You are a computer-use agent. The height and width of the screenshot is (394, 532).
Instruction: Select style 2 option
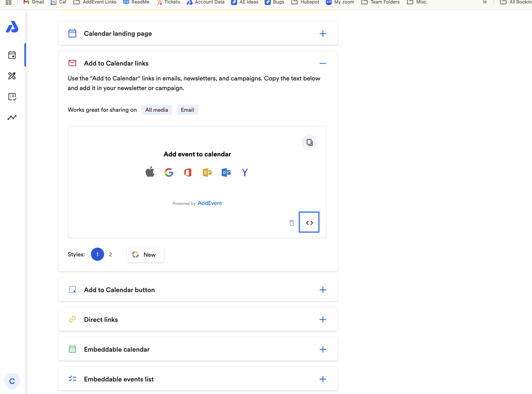[110, 254]
